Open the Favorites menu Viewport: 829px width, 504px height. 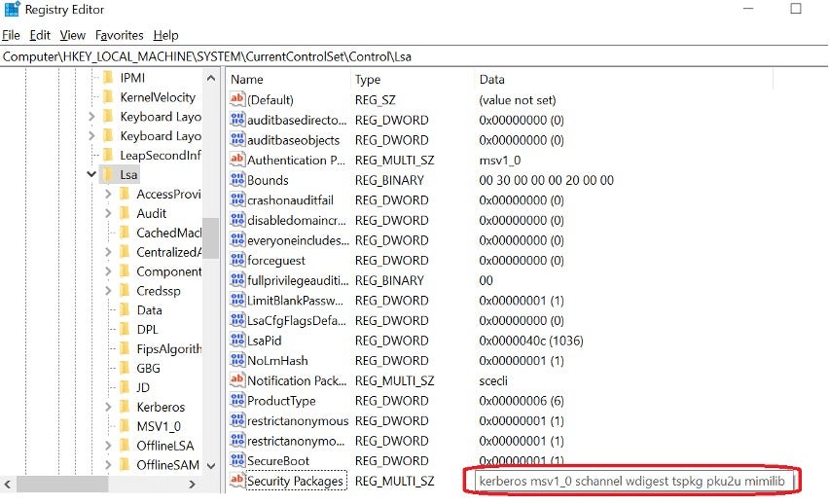coord(119,35)
